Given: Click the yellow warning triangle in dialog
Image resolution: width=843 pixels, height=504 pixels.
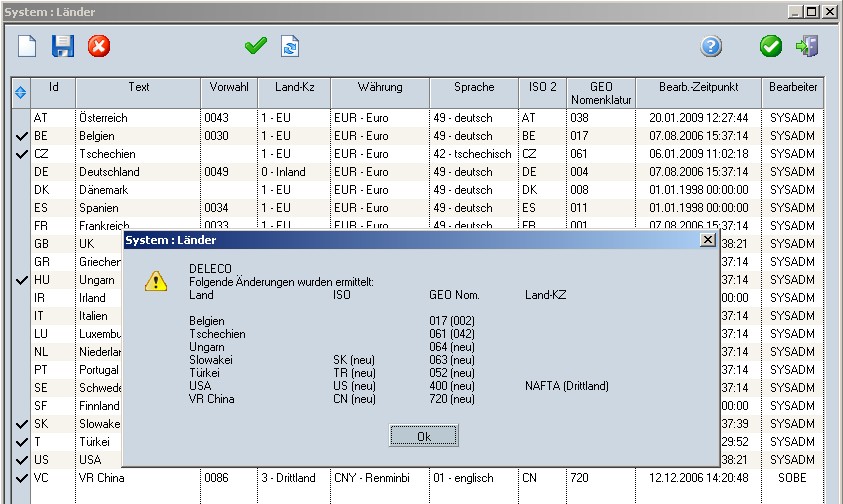Looking at the screenshot, I should (156, 281).
